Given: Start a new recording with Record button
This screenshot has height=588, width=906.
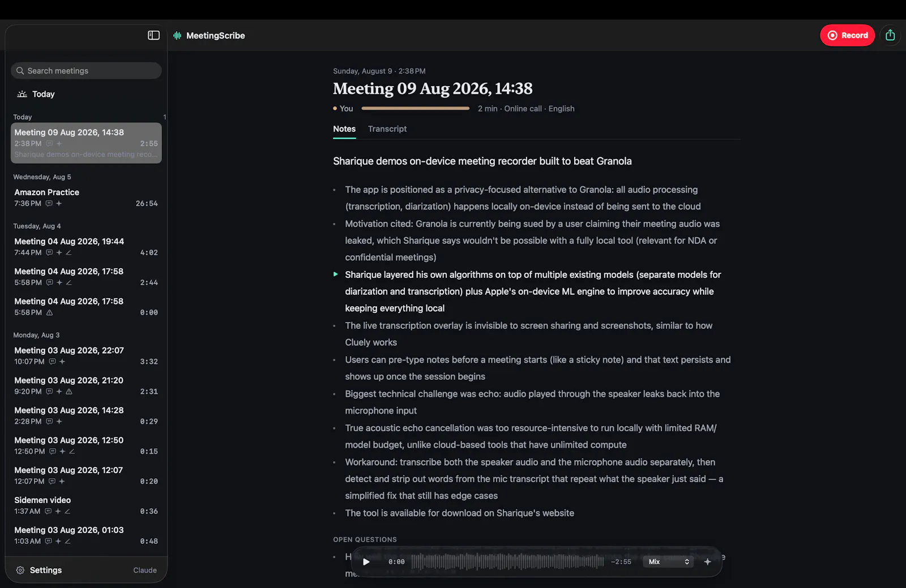Looking at the screenshot, I should pyautogui.click(x=847, y=35).
